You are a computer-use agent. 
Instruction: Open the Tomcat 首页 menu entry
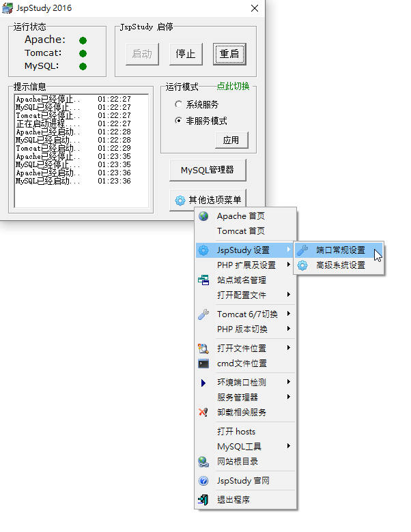click(x=245, y=231)
